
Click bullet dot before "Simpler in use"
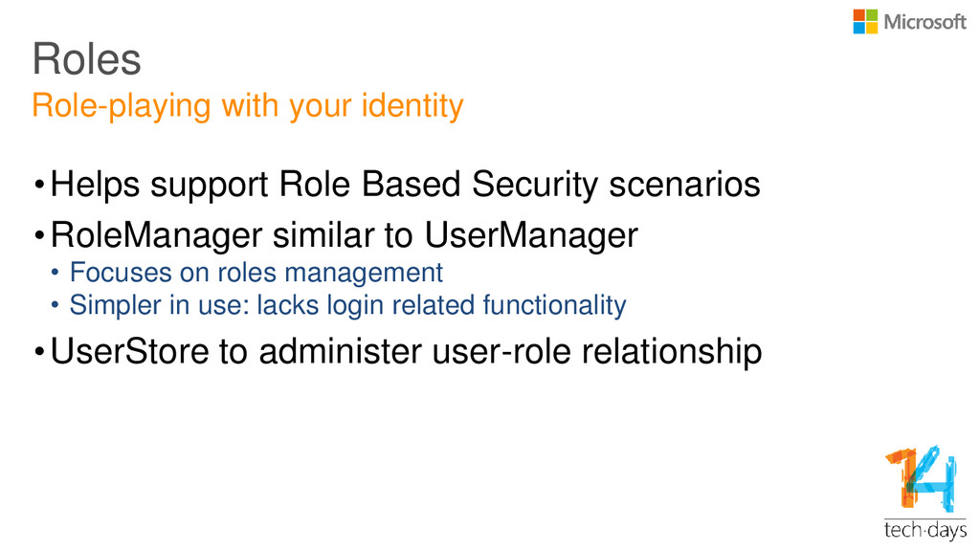56,307
